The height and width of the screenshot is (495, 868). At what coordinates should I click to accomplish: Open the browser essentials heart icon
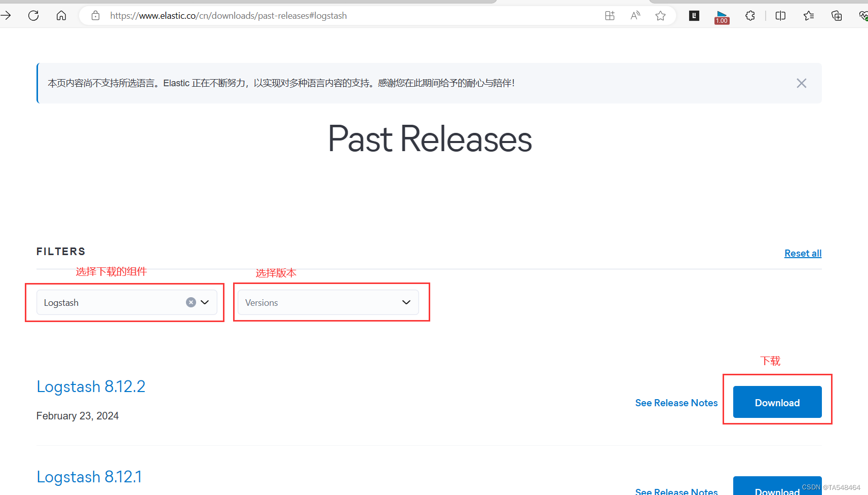click(x=863, y=16)
